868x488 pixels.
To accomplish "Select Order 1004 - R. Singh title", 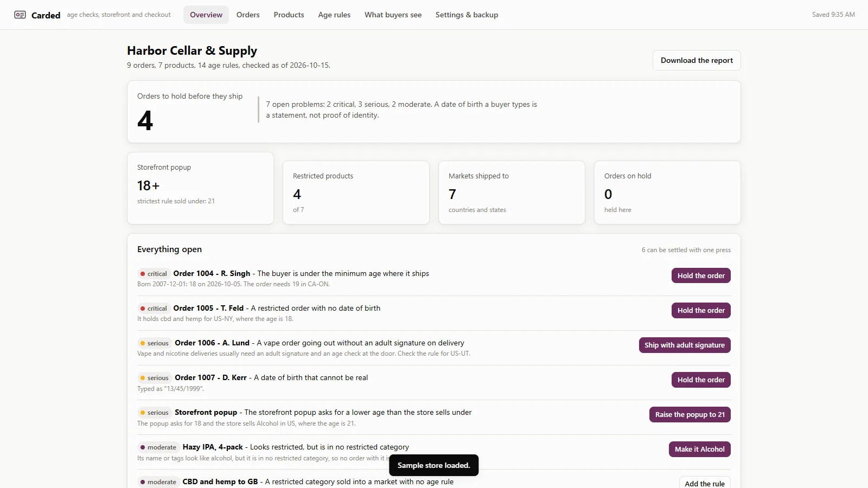I will coord(212,273).
